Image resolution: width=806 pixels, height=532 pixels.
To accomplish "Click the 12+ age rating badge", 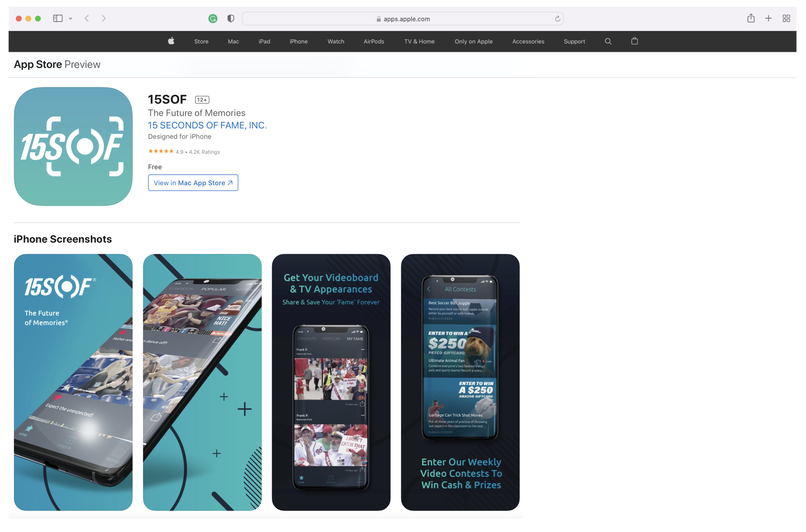I will point(202,100).
